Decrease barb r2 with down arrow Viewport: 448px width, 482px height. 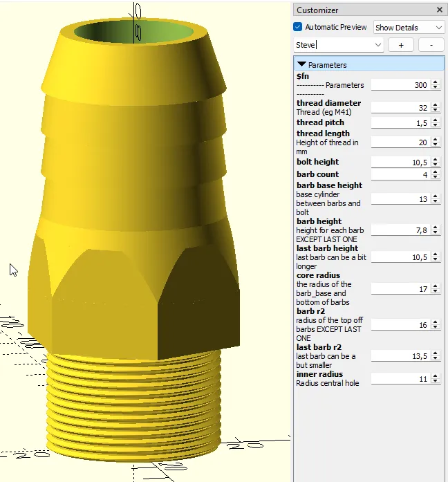coord(435,327)
